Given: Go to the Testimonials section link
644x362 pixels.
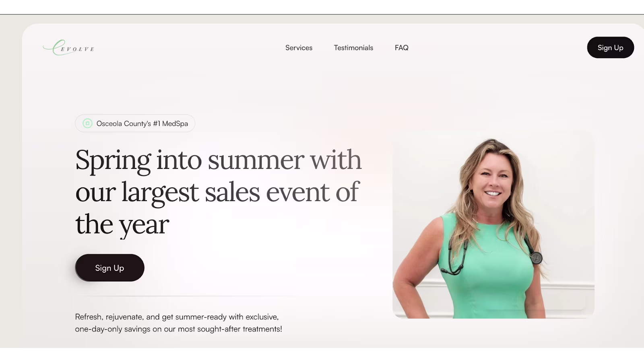Looking at the screenshot, I should point(353,47).
